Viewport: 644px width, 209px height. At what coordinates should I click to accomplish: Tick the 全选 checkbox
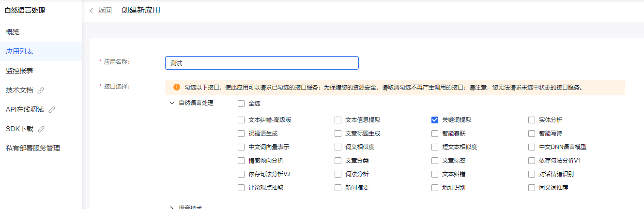tap(241, 104)
